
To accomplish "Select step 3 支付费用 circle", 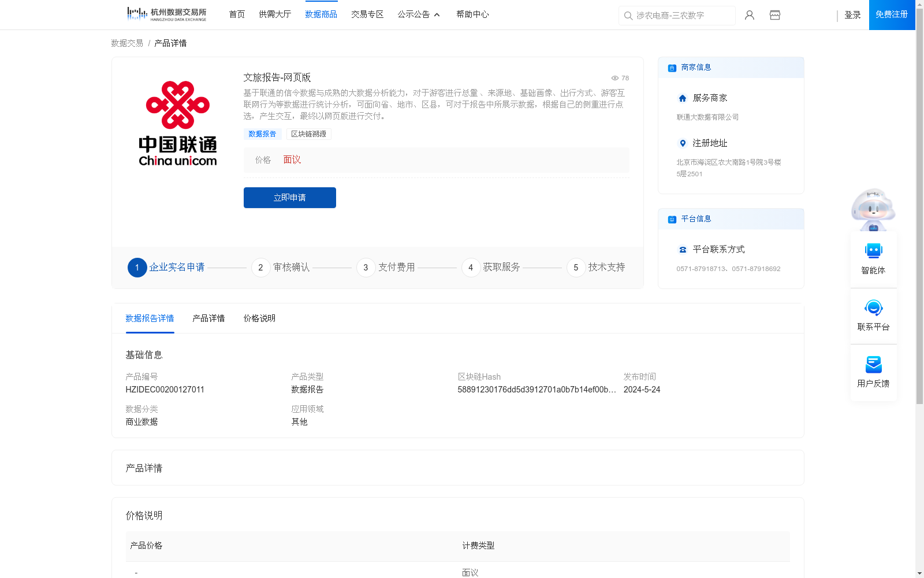I will click(x=366, y=268).
